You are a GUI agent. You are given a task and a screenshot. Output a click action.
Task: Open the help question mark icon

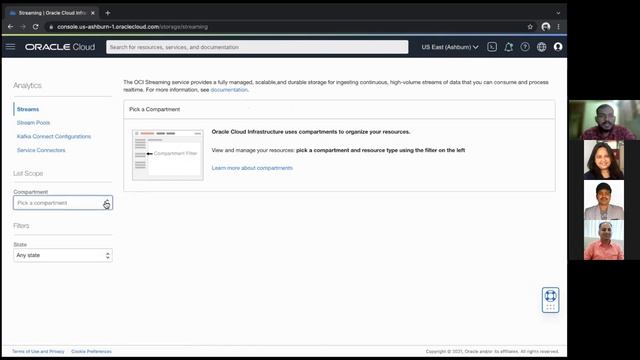click(x=525, y=47)
